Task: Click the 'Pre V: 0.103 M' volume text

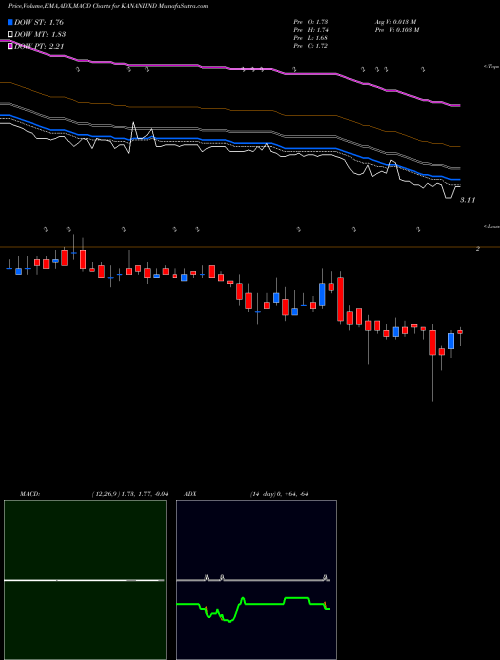Action: coord(396,30)
